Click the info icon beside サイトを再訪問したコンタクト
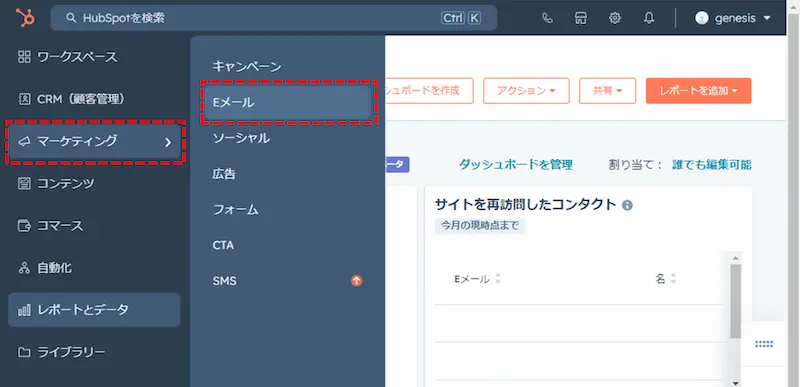Image resolution: width=800 pixels, height=387 pixels. point(628,205)
